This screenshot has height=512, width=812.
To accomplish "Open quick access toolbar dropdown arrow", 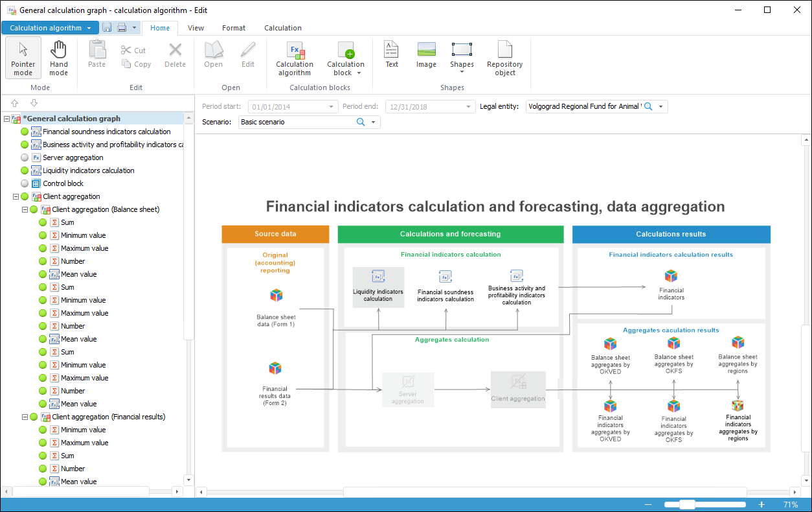I will point(134,28).
